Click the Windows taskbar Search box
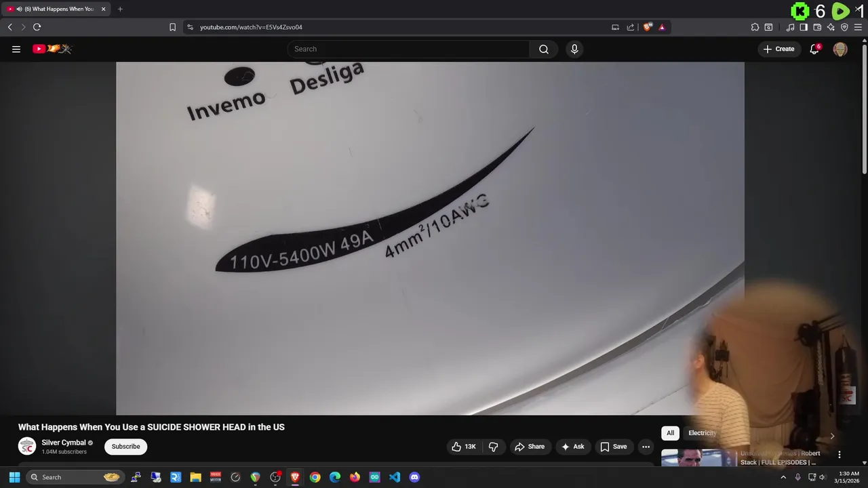Image resolution: width=868 pixels, height=488 pixels. pyautogui.click(x=75, y=477)
